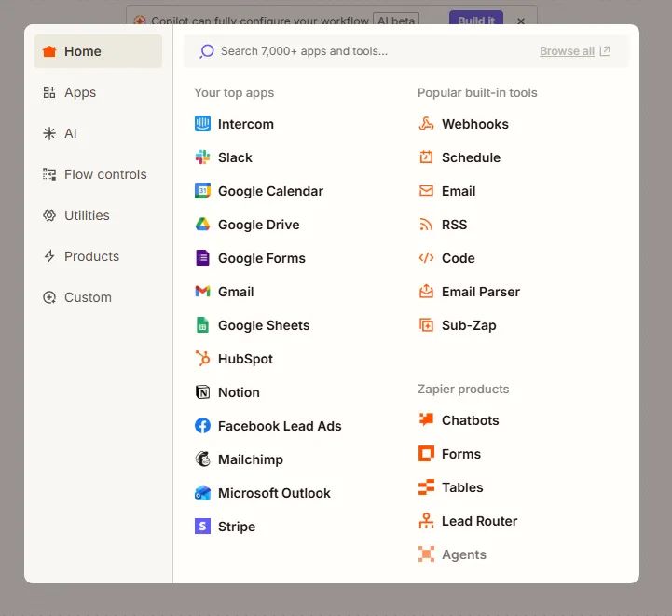Select Webhooks label in built-in tools
672x616 pixels.
(474, 124)
